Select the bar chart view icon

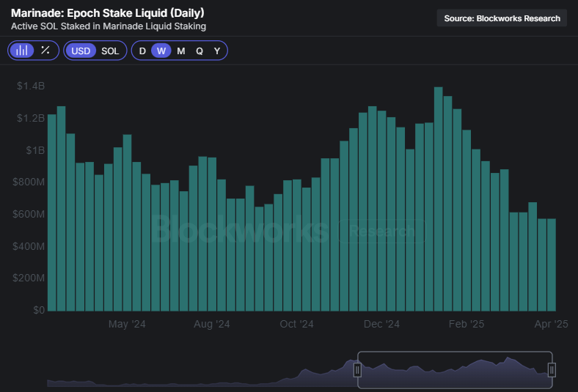click(22, 51)
